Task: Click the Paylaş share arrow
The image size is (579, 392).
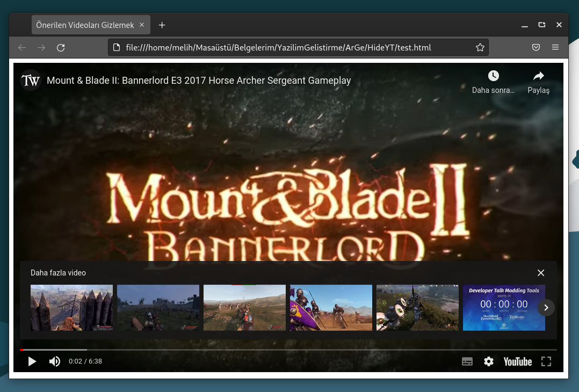Action: (538, 82)
